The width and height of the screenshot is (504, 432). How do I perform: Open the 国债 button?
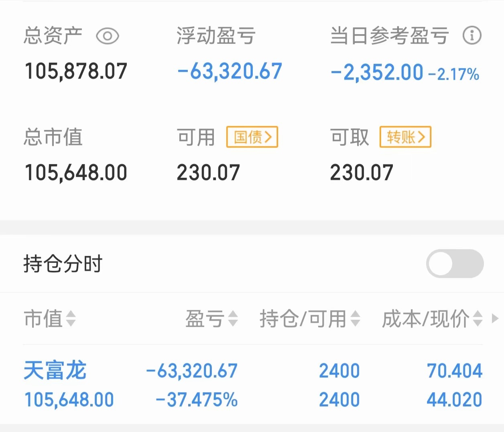(x=252, y=137)
